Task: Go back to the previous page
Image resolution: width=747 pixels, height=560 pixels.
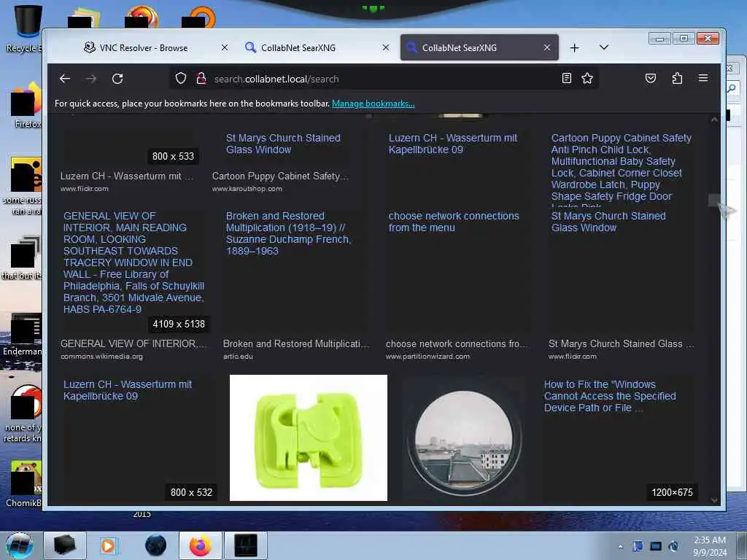Action: pos(65,79)
